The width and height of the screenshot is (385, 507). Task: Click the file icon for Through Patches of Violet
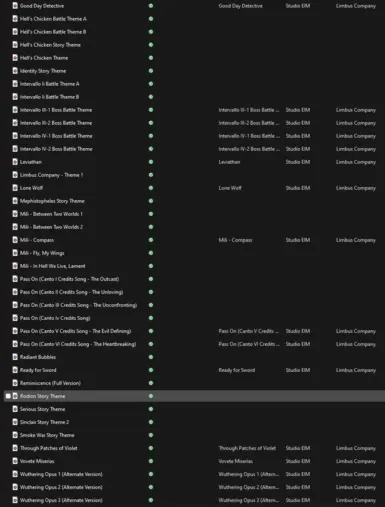coord(15,448)
